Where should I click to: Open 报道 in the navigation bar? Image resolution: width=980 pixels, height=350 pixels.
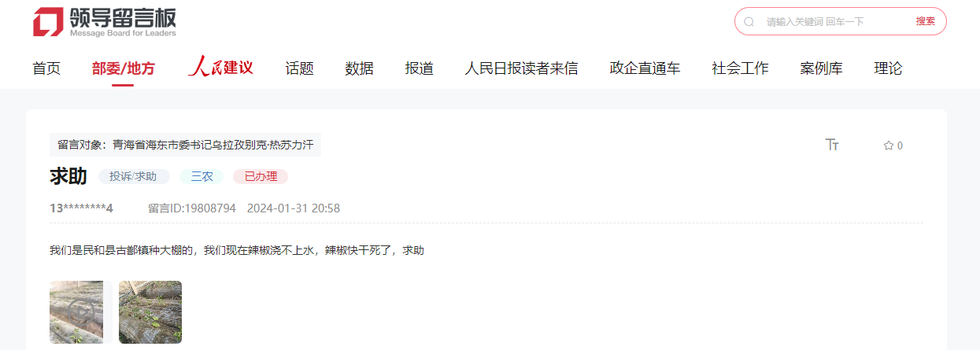click(420, 68)
